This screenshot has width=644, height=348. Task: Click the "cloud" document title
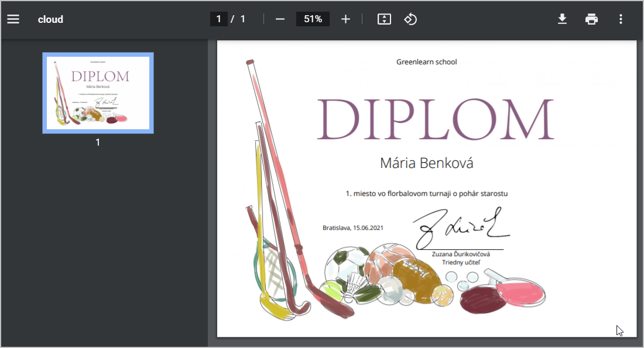click(x=50, y=19)
